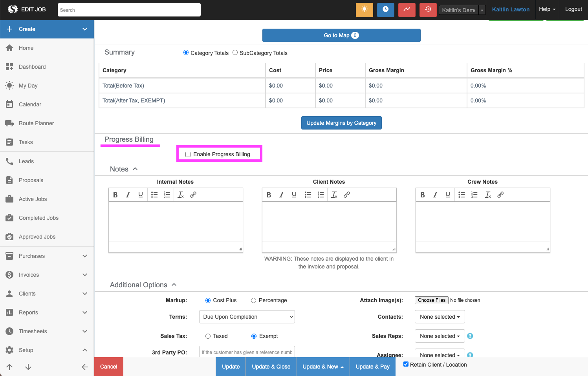Select Taxed sales tax option
The height and width of the screenshot is (376, 588).
point(208,336)
